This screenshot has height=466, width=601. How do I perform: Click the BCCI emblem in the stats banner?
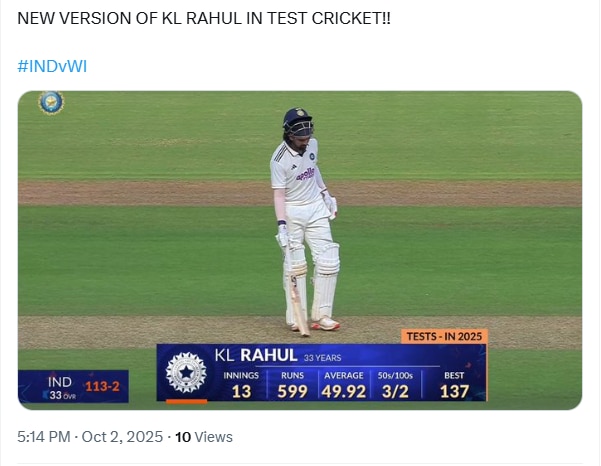185,372
